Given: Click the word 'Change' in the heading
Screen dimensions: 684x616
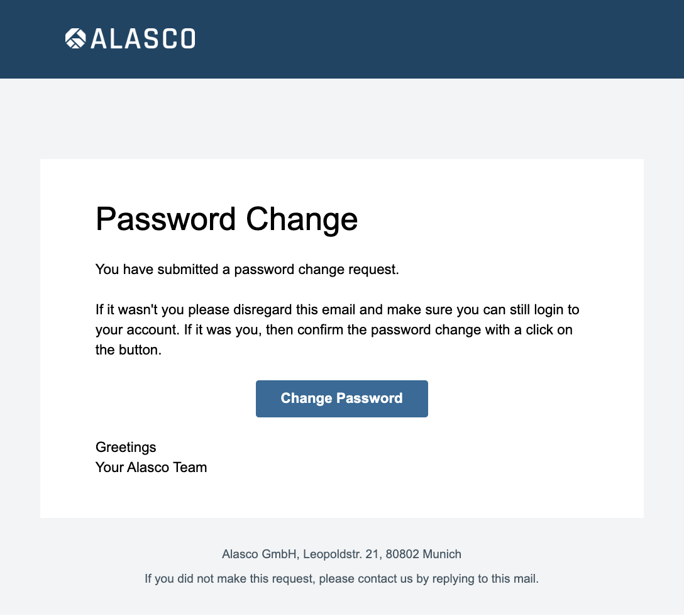Looking at the screenshot, I should click(302, 219).
